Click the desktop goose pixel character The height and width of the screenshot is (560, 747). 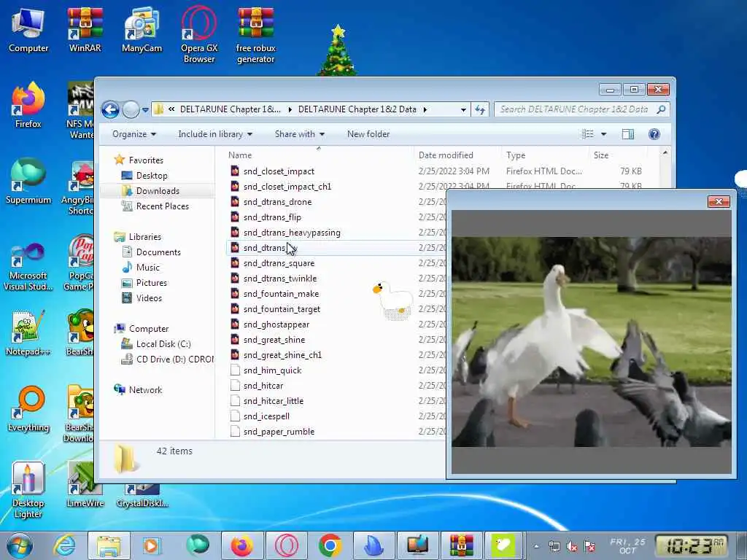coord(393,301)
